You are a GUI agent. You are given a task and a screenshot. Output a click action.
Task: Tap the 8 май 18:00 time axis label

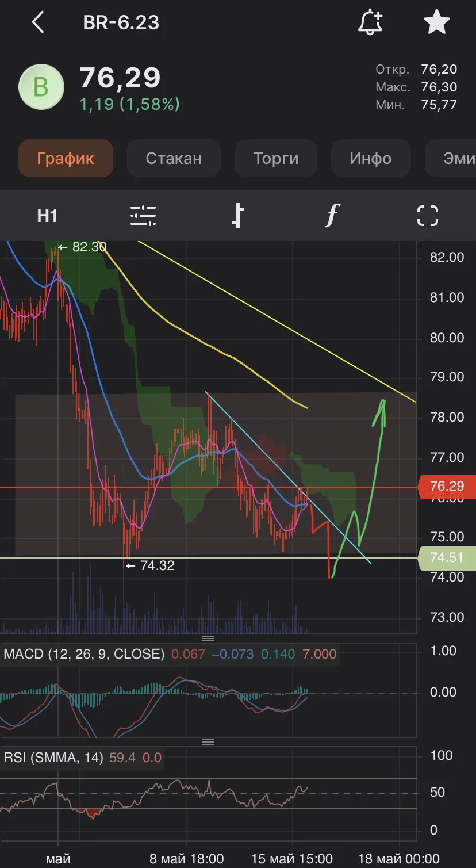click(187, 859)
